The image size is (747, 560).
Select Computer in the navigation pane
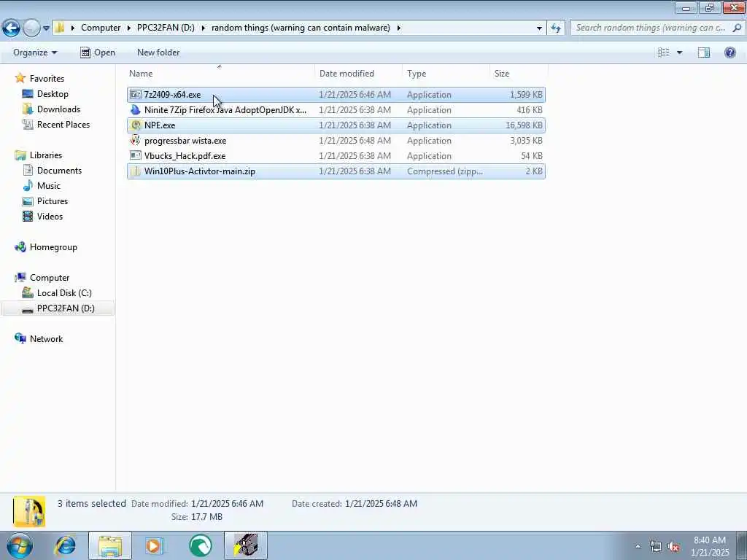pyautogui.click(x=50, y=278)
